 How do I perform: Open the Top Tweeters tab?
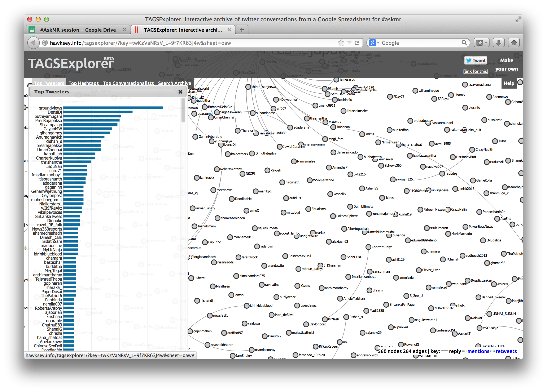tap(49, 83)
